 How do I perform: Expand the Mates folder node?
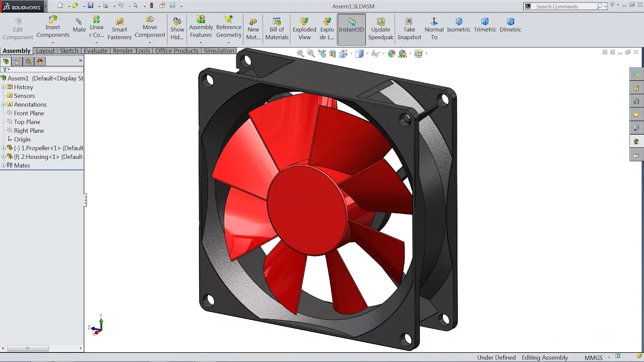click(x=4, y=165)
